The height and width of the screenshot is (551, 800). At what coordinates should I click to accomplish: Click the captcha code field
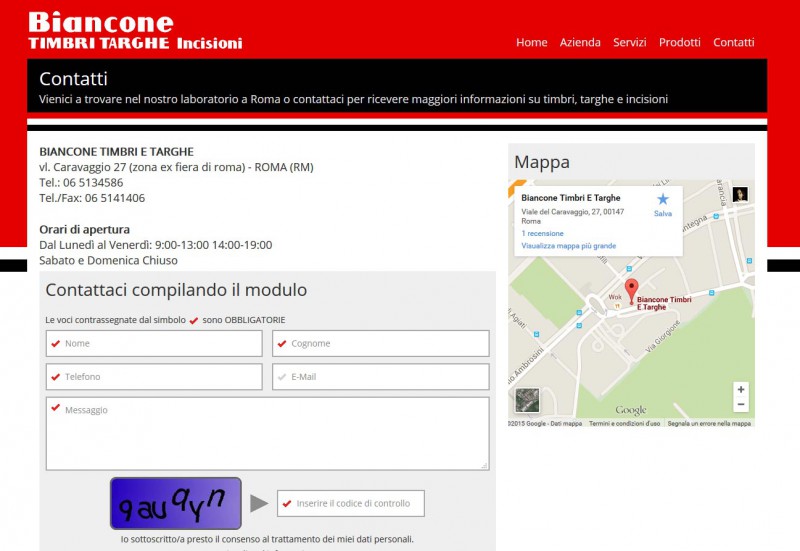click(x=351, y=504)
